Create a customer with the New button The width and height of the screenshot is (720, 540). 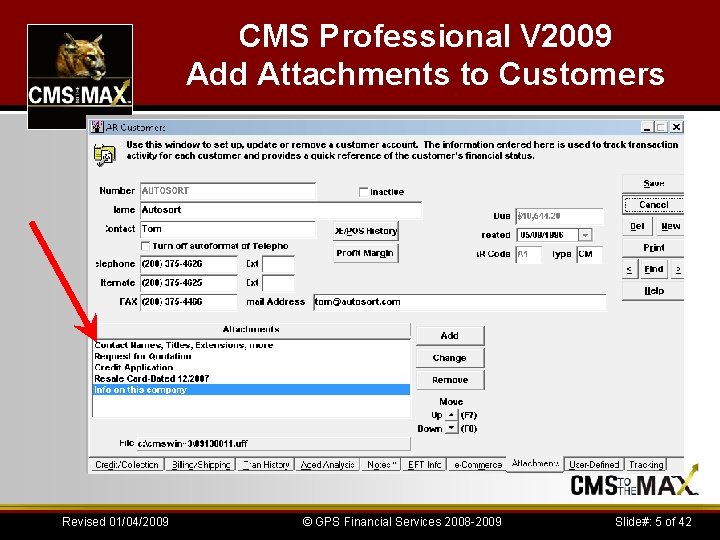670,226
